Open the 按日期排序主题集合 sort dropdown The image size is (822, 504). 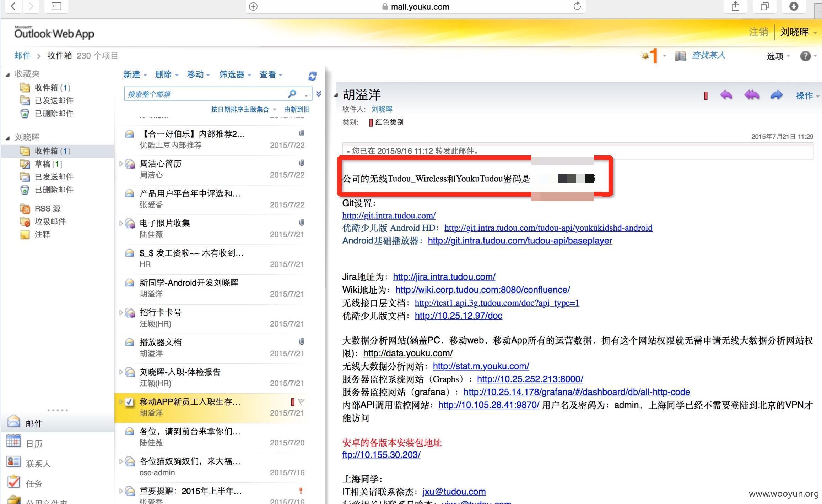point(243,109)
